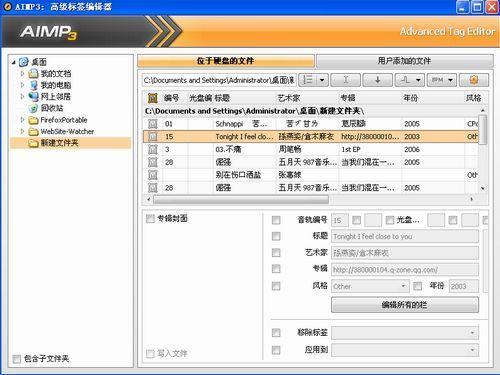
Task: Select 新建文件夹 folder in tree
Action: (x=59, y=143)
